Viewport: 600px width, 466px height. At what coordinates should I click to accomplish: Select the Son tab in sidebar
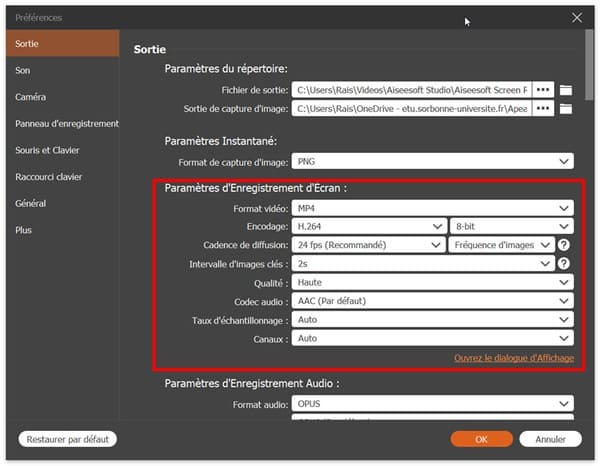23,71
